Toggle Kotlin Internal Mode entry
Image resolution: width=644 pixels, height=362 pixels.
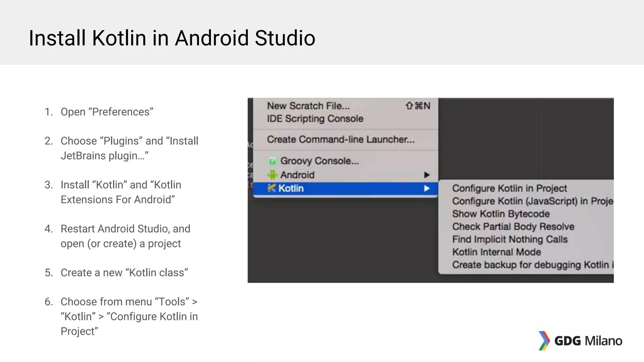(x=526, y=252)
